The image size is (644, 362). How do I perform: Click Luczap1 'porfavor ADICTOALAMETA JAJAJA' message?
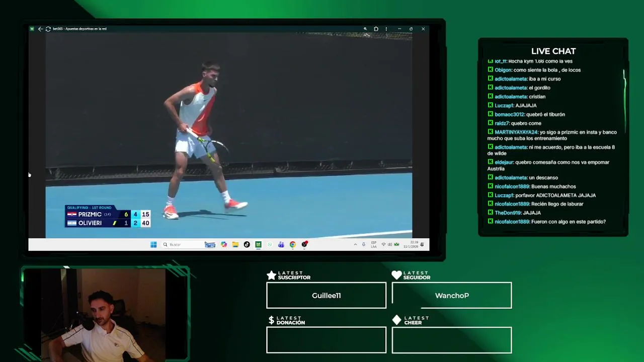(541, 195)
